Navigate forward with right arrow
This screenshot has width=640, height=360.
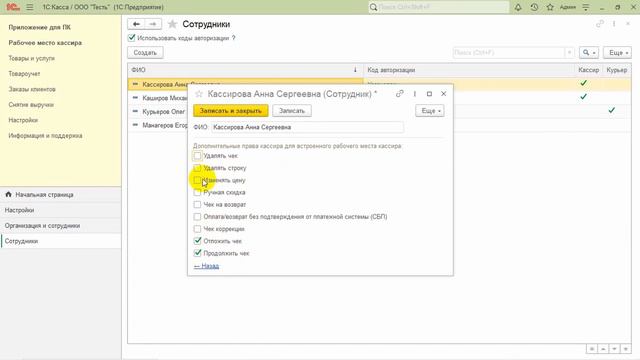point(153,24)
